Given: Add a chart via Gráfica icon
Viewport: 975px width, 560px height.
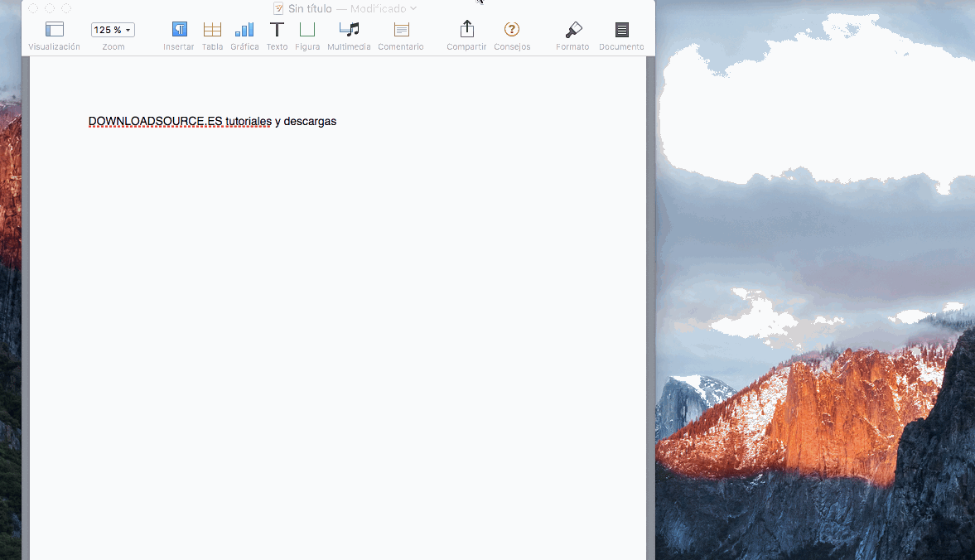Looking at the screenshot, I should coord(244,29).
